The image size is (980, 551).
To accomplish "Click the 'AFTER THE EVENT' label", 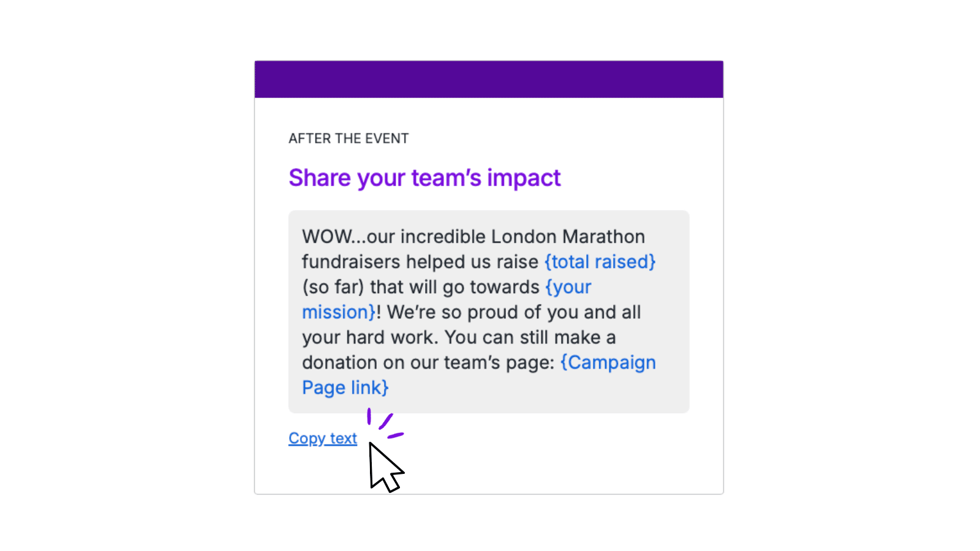I will tap(349, 138).
